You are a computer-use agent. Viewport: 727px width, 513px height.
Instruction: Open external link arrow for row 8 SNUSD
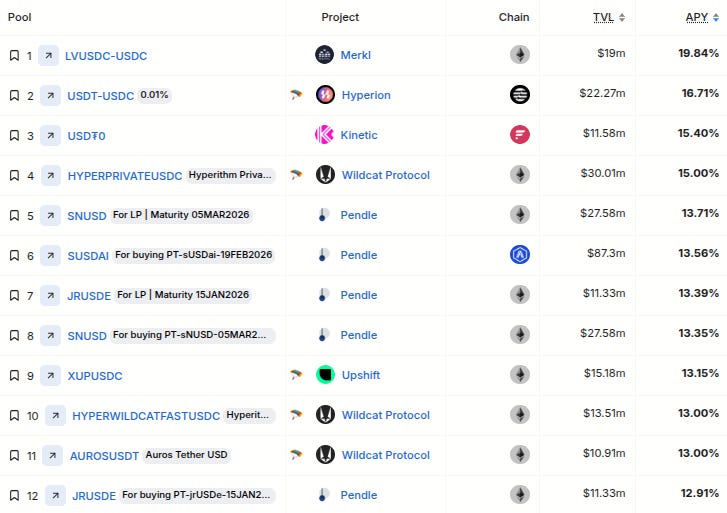coord(51,335)
